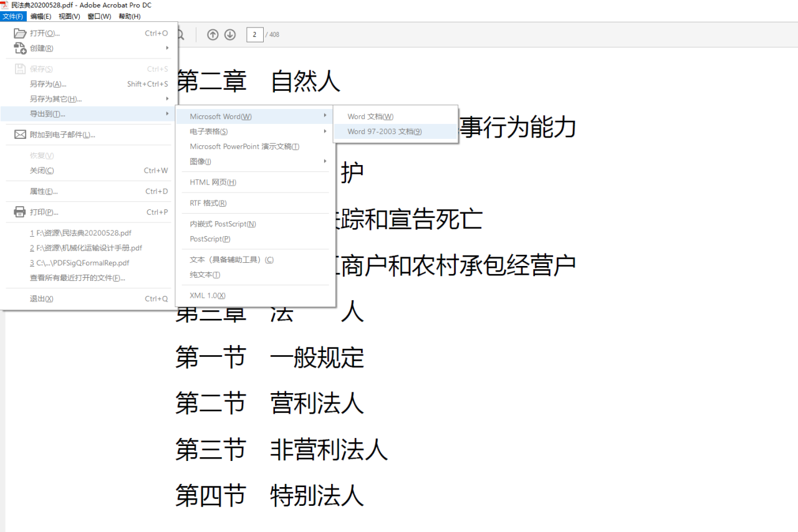Go to previous page with the up-arrow icon

click(213, 35)
